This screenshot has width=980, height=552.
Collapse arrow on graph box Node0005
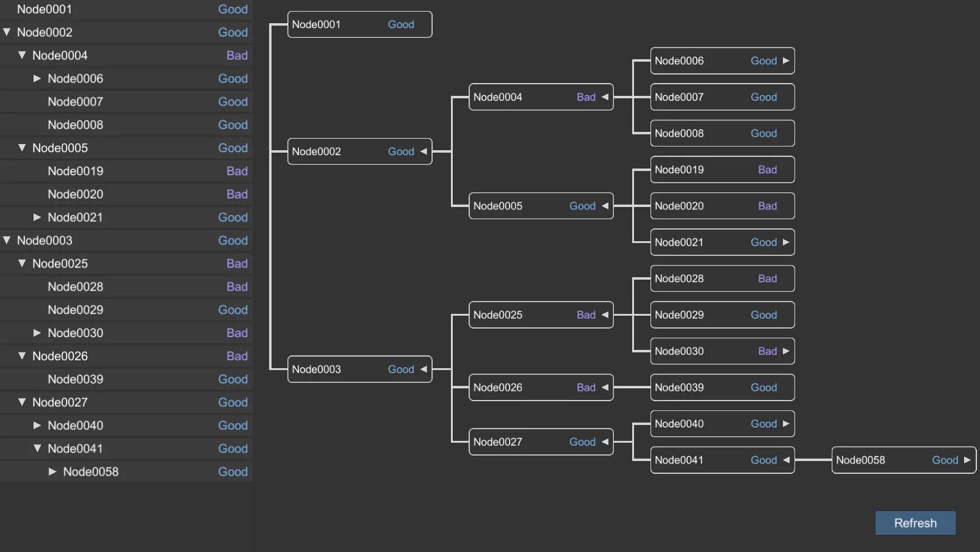[x=605, y=206]
